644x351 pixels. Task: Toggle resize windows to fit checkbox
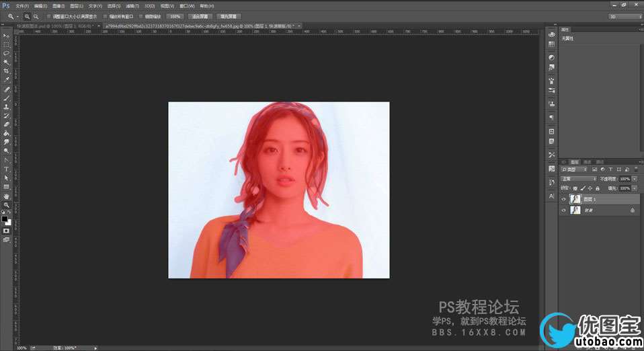pos(48,16)
